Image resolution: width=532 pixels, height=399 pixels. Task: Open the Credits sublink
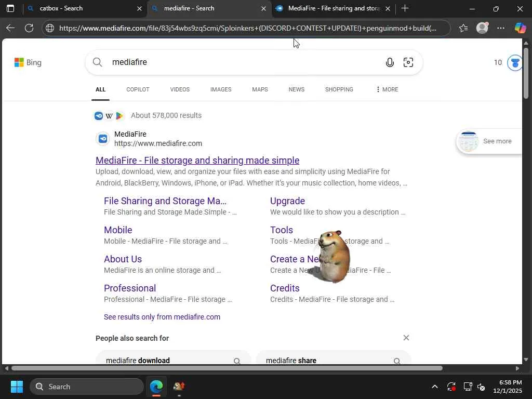click(x=285, y=288)
